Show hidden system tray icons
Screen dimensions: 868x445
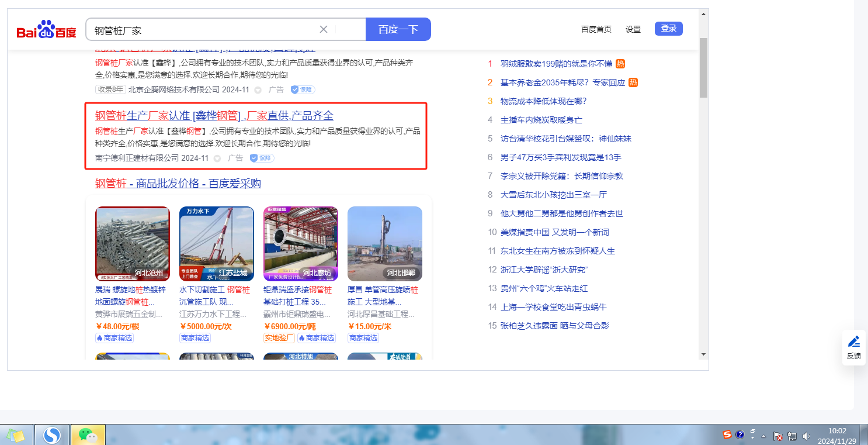click(763, 436)
